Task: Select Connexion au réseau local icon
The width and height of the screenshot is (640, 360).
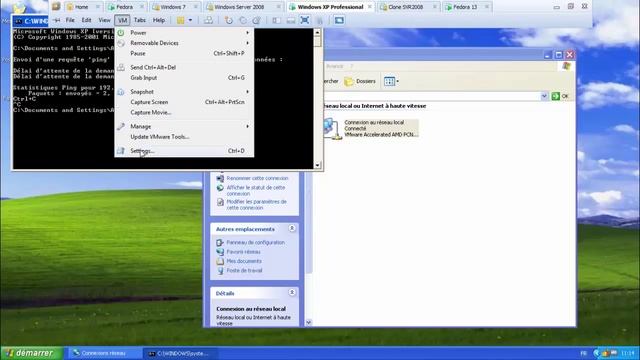Action: pos(371,128)
